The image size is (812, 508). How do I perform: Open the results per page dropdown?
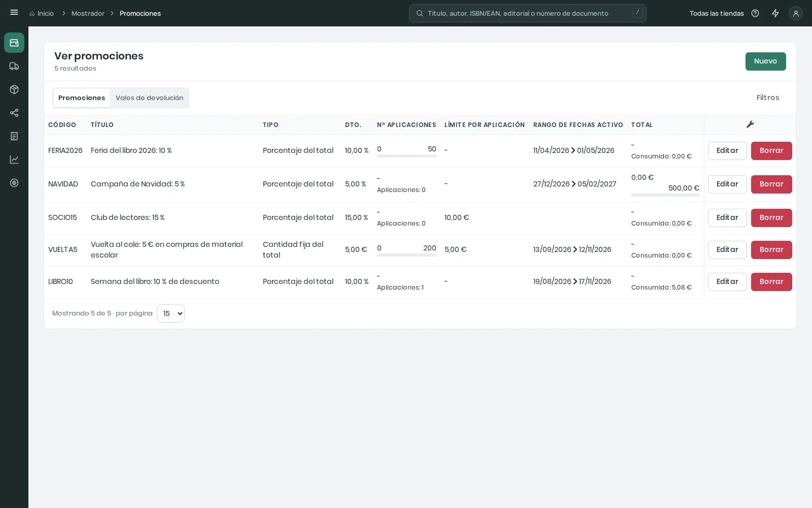click(x=171, y=313)
